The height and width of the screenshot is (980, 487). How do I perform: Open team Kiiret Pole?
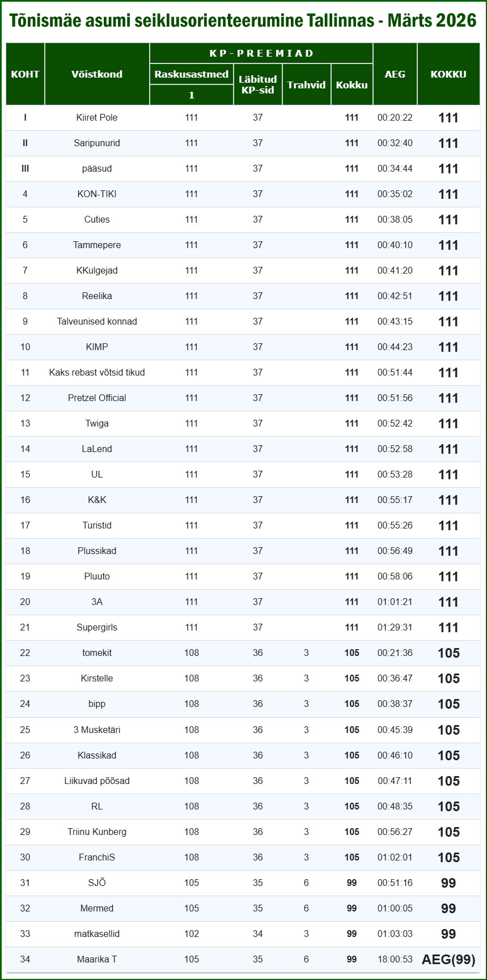tap(97, 118)
